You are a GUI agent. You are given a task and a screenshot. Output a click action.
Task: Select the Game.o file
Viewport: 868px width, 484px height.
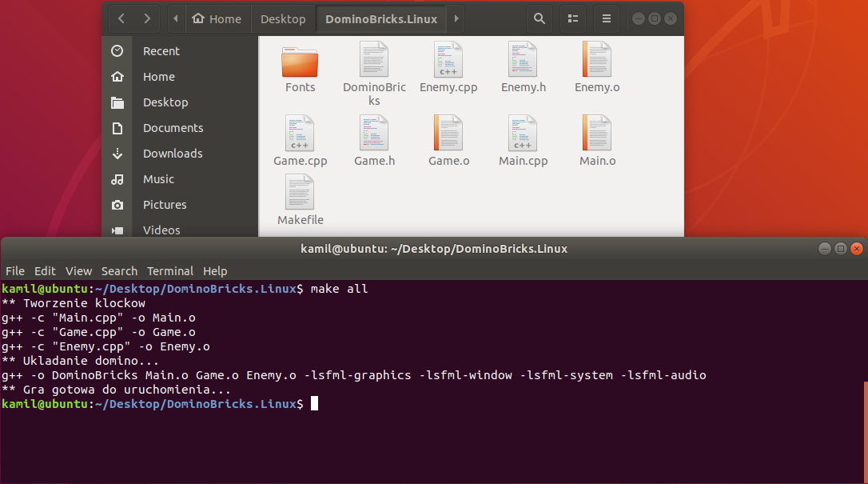(448, 141)
